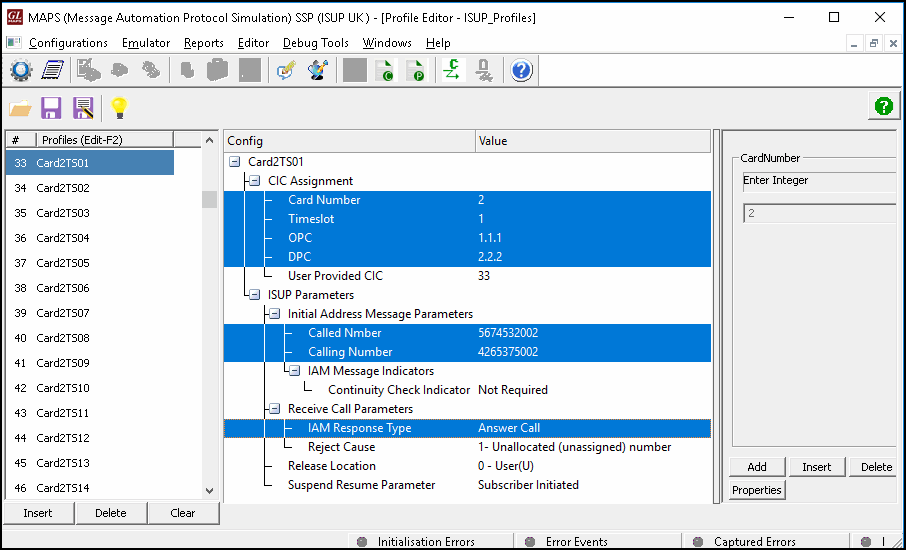906x550 pixels.
Task: Click Calling Number value 4265375002
Action: click(x=508, y=352)
